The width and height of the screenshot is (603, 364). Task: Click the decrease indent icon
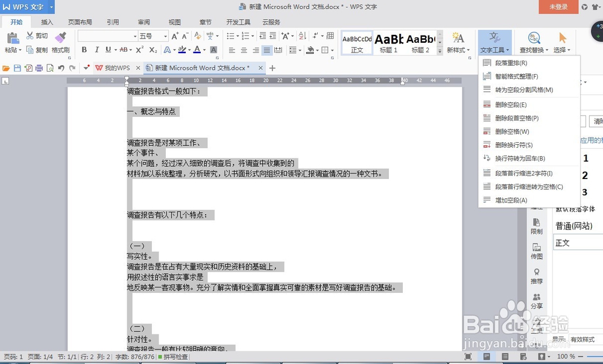pos(263,36)
